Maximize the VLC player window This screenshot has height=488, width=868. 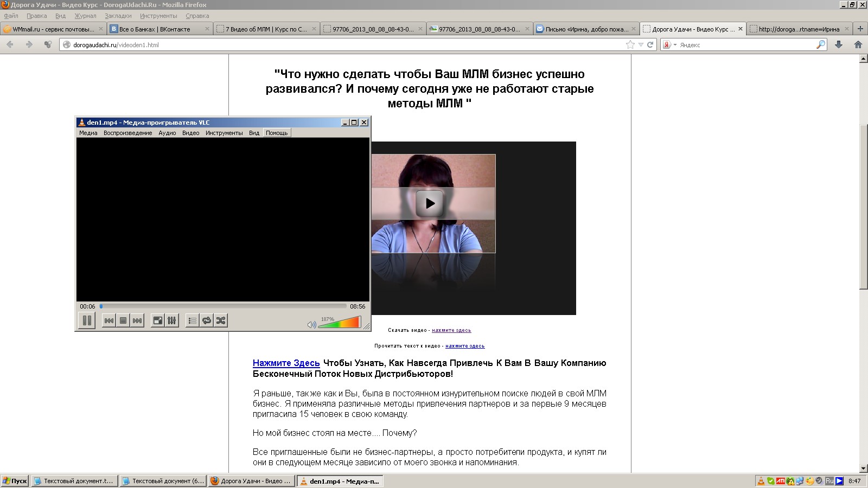tap(354, 123)
